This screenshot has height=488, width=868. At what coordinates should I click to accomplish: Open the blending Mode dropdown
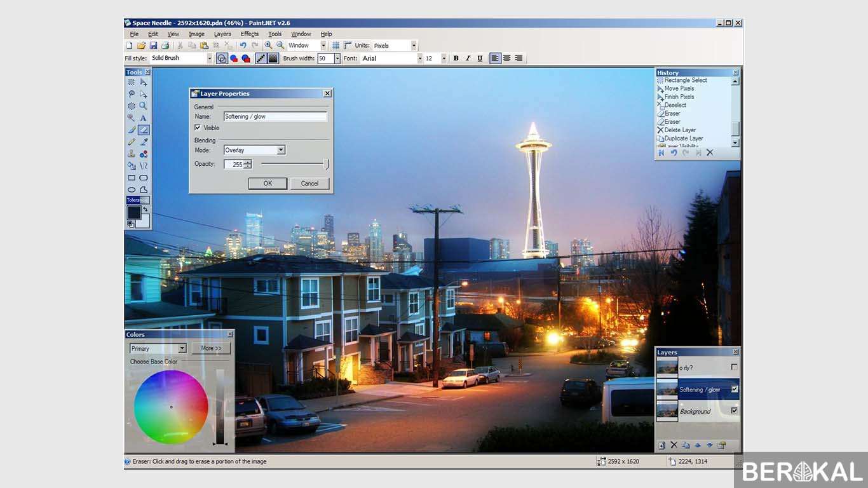click(x=281, y=151)
